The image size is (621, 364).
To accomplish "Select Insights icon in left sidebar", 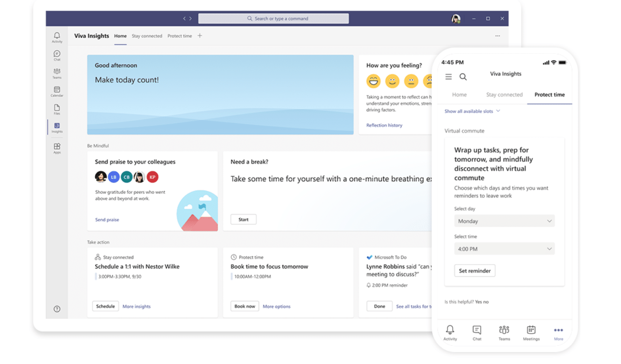I will [x=57, y=128].
